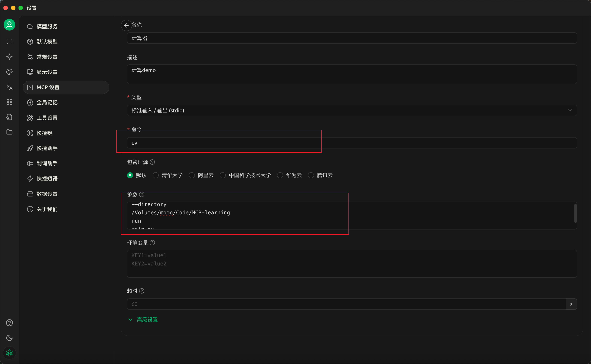This screenshot has width=591, height=364.
Task: Open the 类型 stdio dropdown
Action: [352, 110]
